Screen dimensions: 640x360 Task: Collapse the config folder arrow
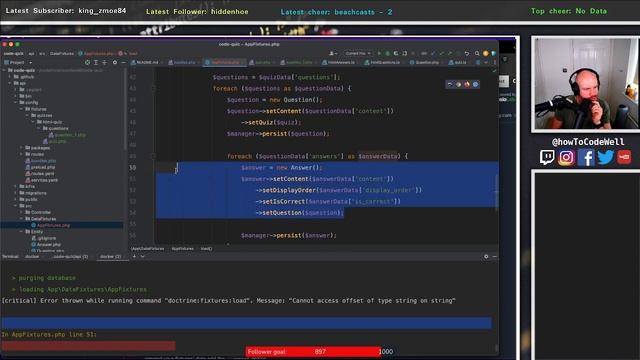pyautogui.click(x=16, y=102)
